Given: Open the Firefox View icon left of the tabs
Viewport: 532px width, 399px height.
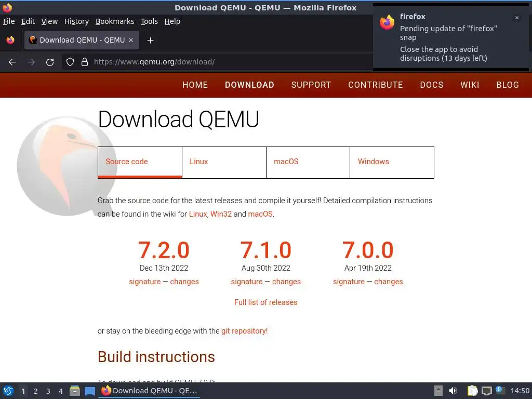Looking at the screenshot, I should (10, 40).
